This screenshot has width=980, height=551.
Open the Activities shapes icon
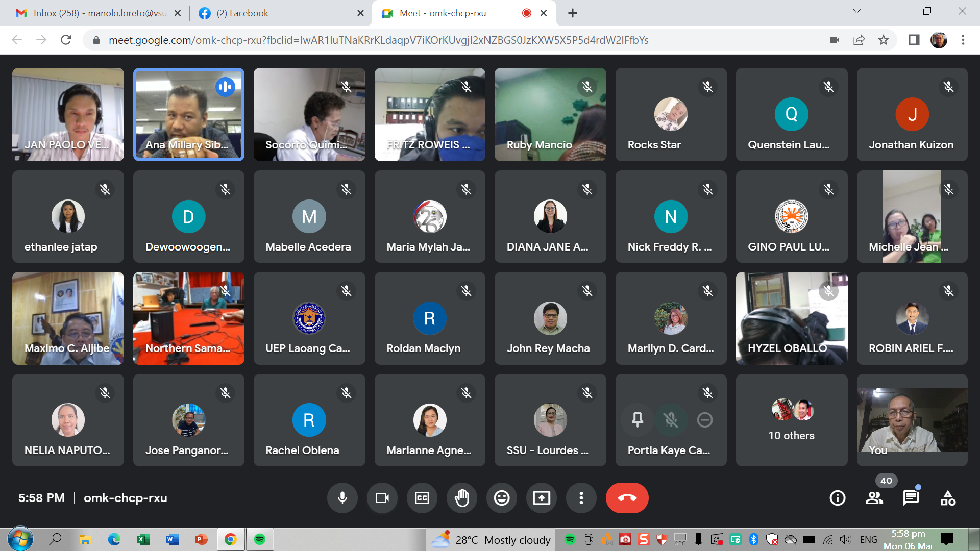pos(948,498)
